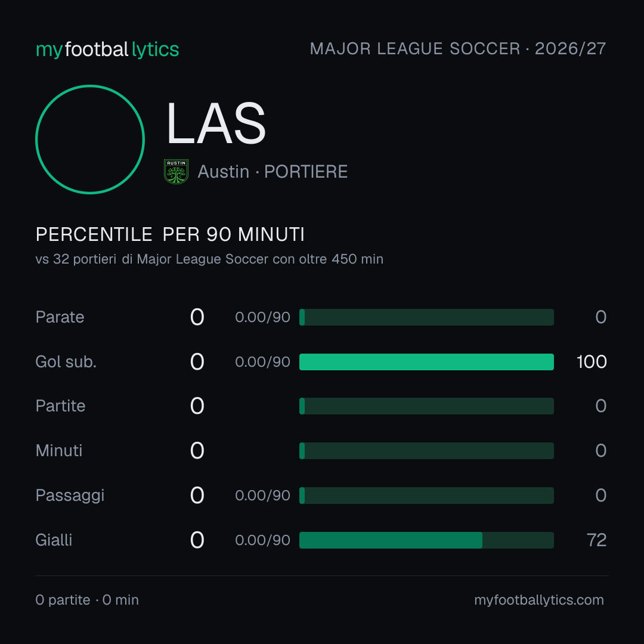Click the Minuti percentile bar
This screenshot has height=644, width=644.
(426, 451)
